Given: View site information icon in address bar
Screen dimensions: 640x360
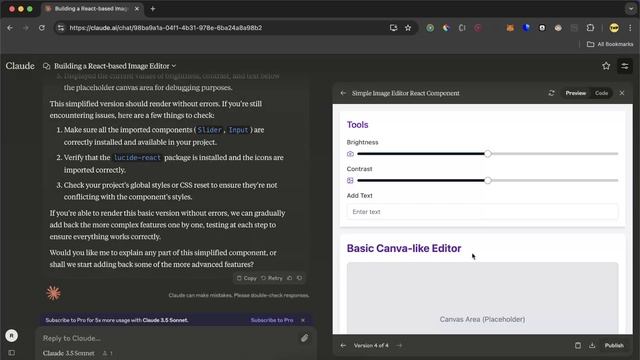Looking at the screenshot, I should click(x=61, y=28).
